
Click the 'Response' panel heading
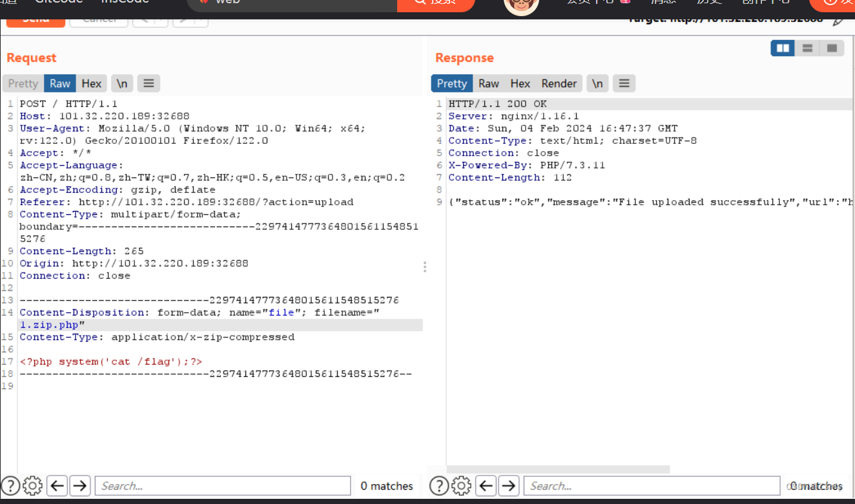click(x=464, y=57)
